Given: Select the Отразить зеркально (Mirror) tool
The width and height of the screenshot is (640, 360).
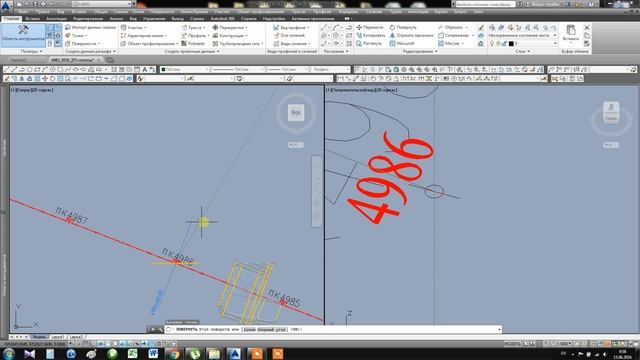Looking at the screenshot, I should pyautogui.click(x=411, y=36).
